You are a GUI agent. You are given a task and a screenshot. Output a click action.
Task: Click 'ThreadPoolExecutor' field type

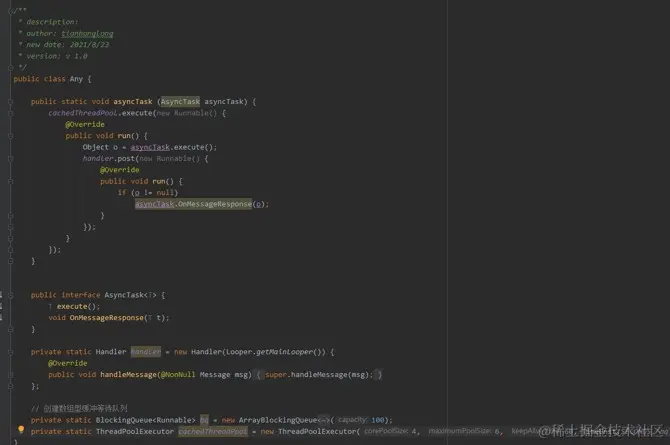[x=135, y=431]
